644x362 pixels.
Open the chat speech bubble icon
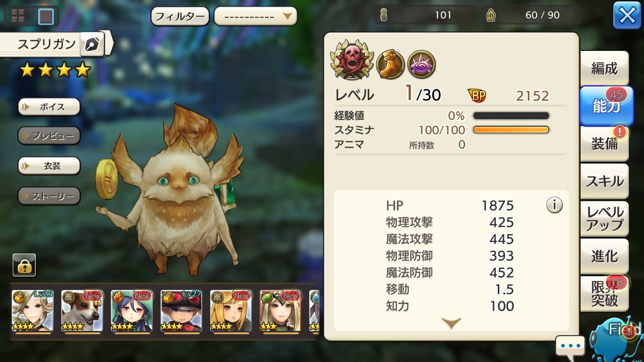pos(570,346)
